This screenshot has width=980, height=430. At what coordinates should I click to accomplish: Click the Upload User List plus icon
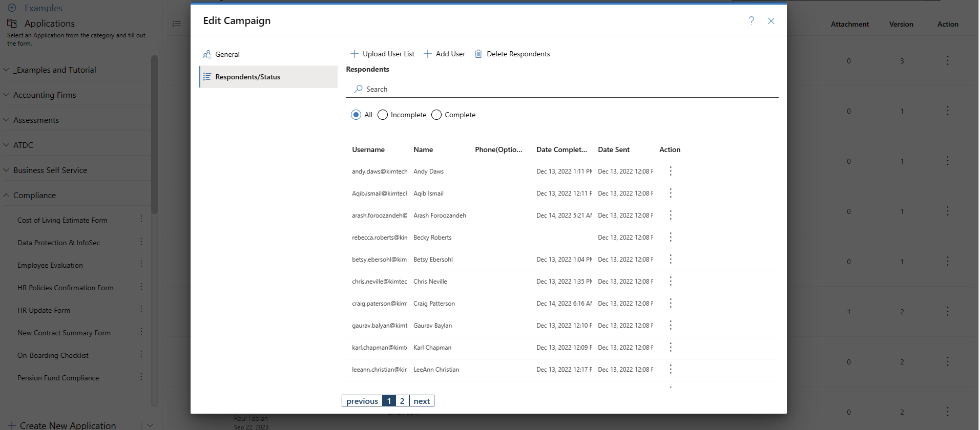coord(354,54)
